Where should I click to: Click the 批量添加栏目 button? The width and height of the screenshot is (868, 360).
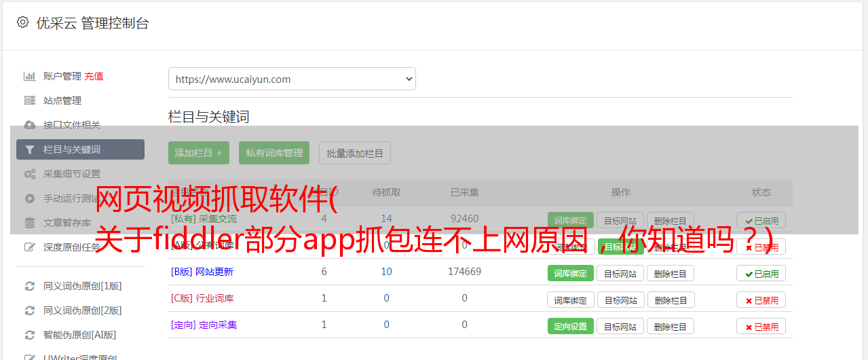(355, 153)
